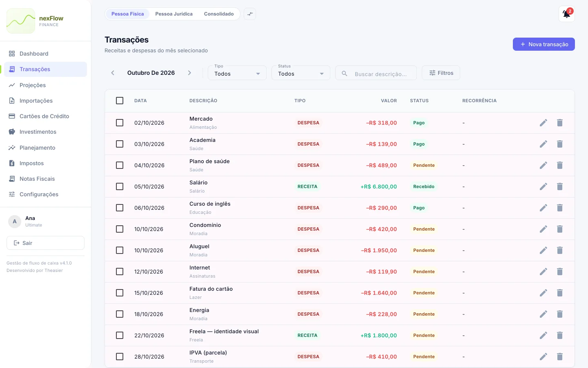Tick the Salário row checkbox
This screenshot has width=588, height=368.
[120, 186]
